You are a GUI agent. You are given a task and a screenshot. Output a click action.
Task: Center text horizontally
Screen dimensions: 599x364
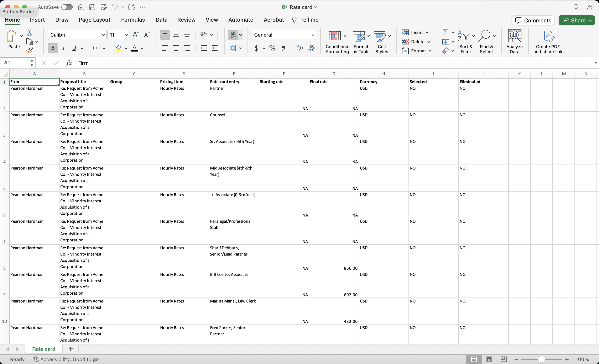(176, 48)
